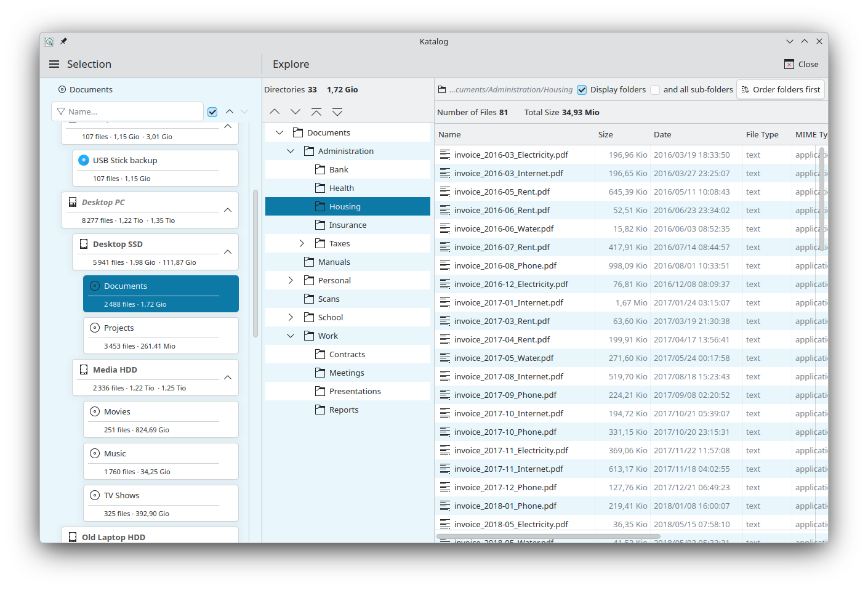Click the up arrow next to name filter
The width and height of the screenshot is (868, 590).
tap(230, 111)
